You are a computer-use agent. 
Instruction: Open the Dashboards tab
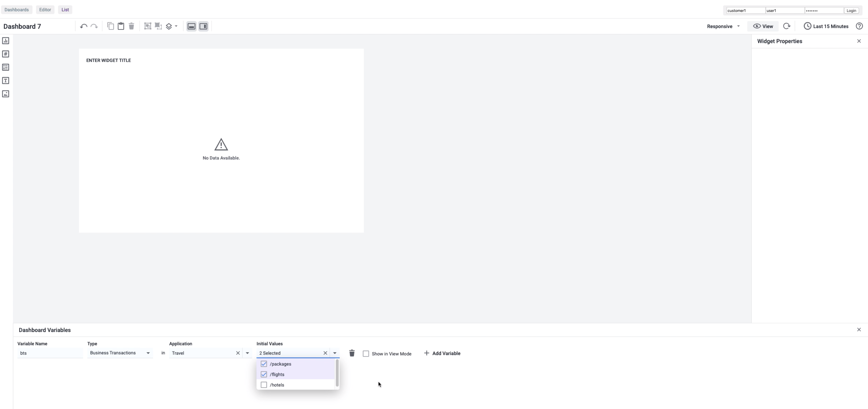(17, 10)
